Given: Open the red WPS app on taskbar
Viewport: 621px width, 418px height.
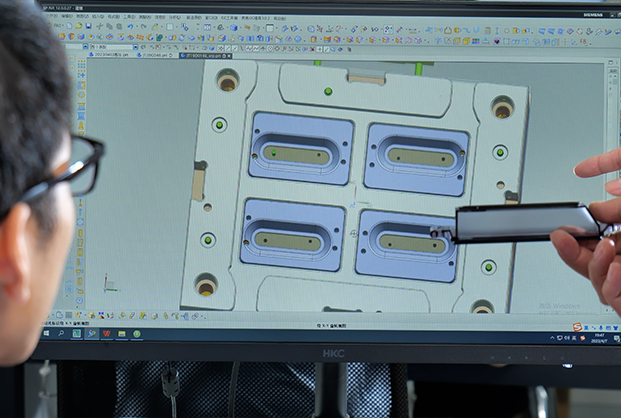Looking at the screenshot, I should tap(107, 334).
